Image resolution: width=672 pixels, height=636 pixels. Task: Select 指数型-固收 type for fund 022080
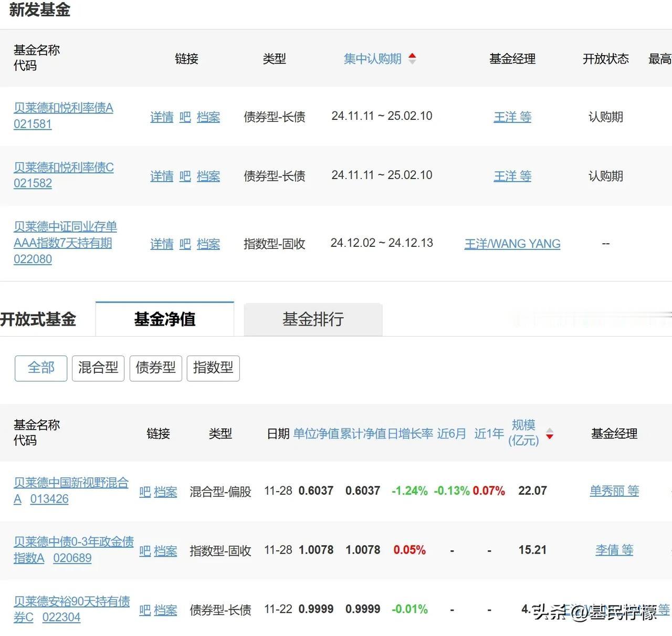(x=275, y=244)
